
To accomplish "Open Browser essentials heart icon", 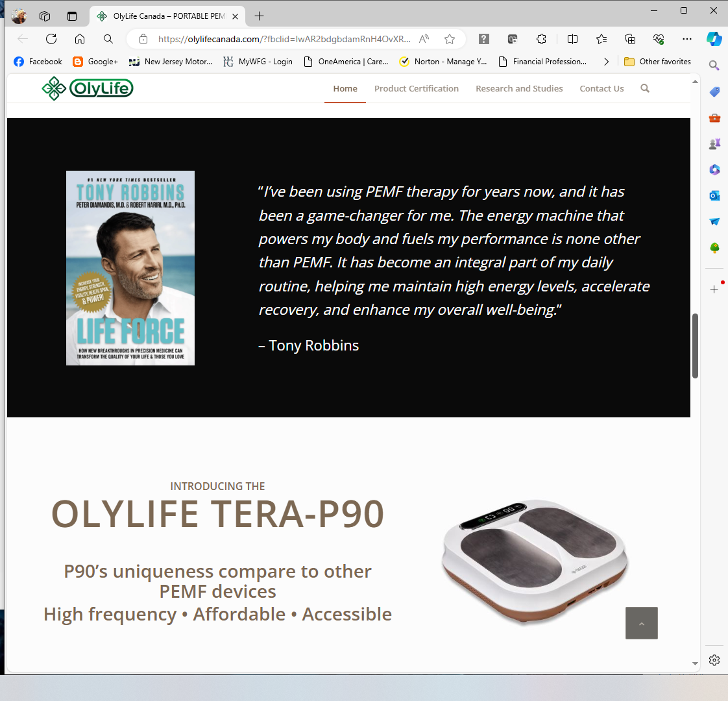I will pyautogui.click(x=659, y=39).
